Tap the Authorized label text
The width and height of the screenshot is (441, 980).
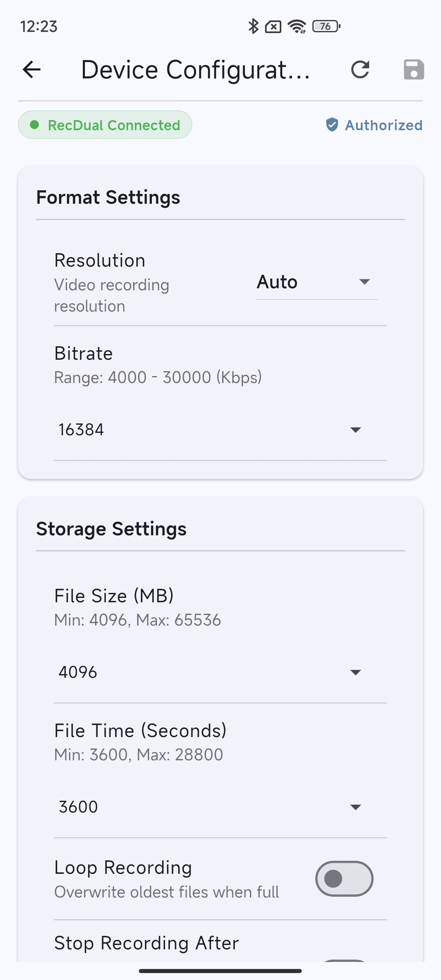tap(383, 125)
